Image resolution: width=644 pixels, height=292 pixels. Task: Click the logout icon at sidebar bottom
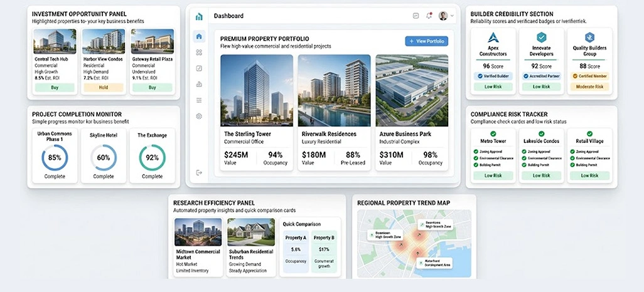(x=199, y=173)
